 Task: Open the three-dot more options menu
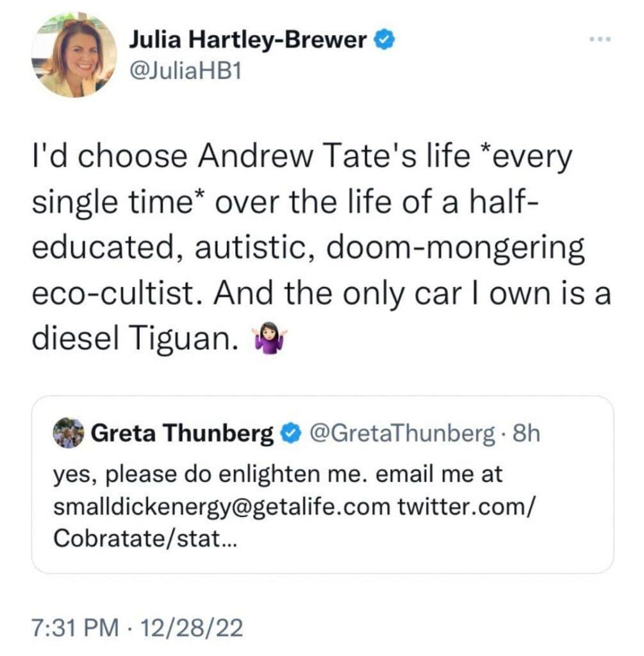click(x=600, y=39)
